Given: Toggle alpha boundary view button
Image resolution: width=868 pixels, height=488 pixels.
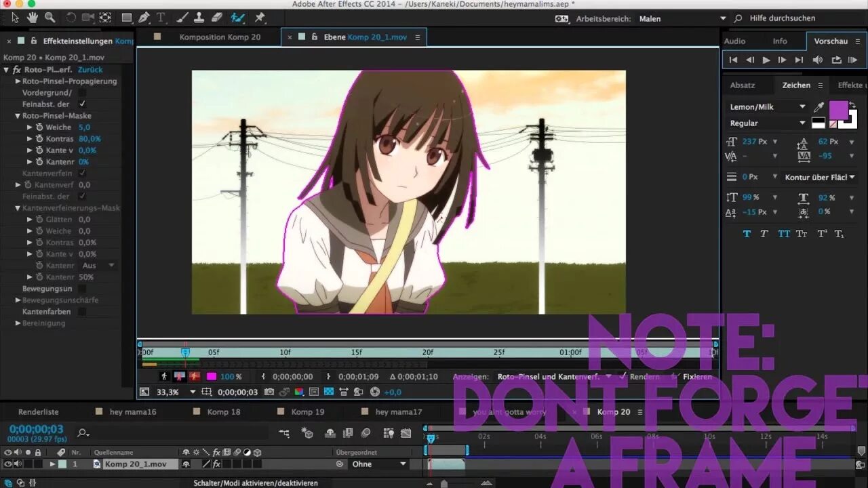Looking at the screenshot, I should 180,376.
